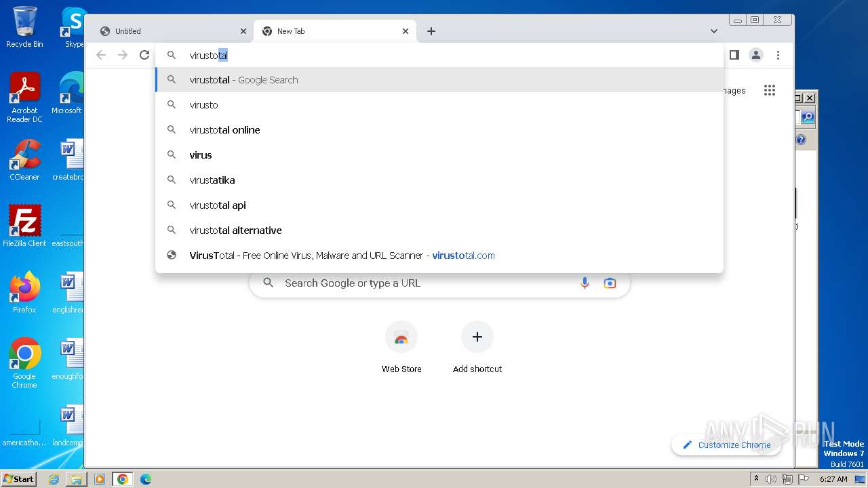
Task: Click the Customize Chrome button
Action: coord(726,445)
